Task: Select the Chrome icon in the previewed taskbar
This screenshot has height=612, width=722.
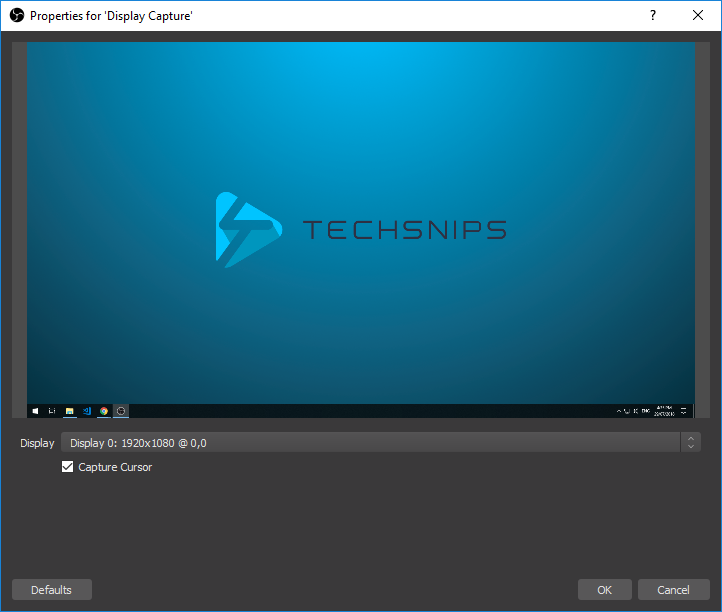Action: coord(104,411)
